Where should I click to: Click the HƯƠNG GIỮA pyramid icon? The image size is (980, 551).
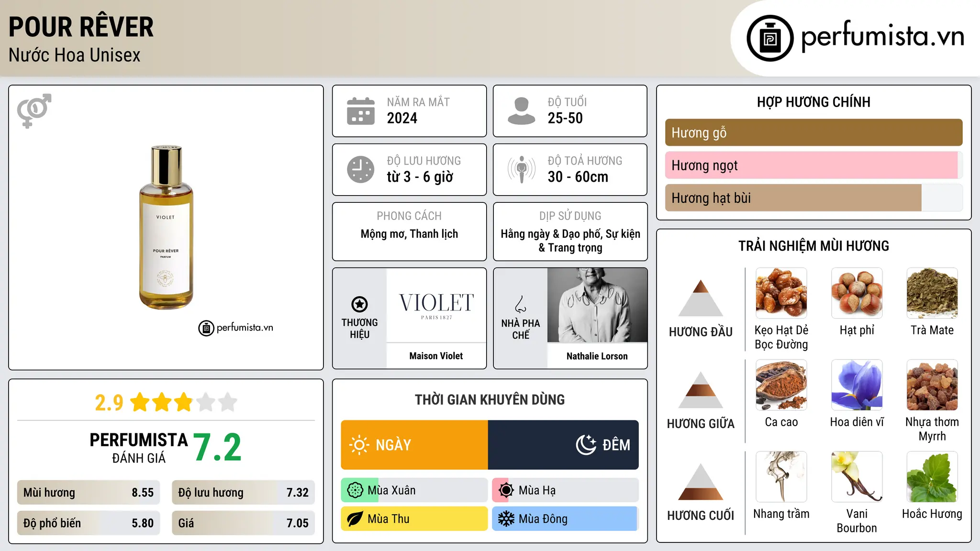[x=701, y=390]
